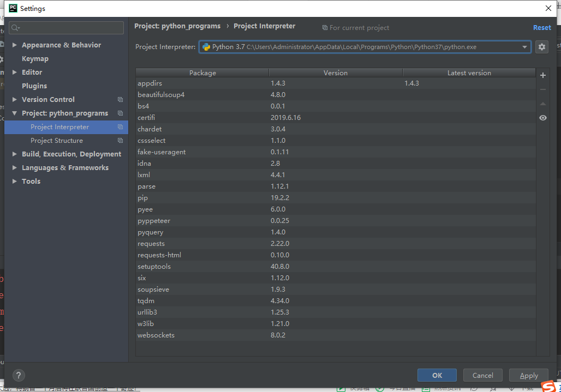Select the chardet package row
The image size is (561, 392).
click(x=336, y=129)
